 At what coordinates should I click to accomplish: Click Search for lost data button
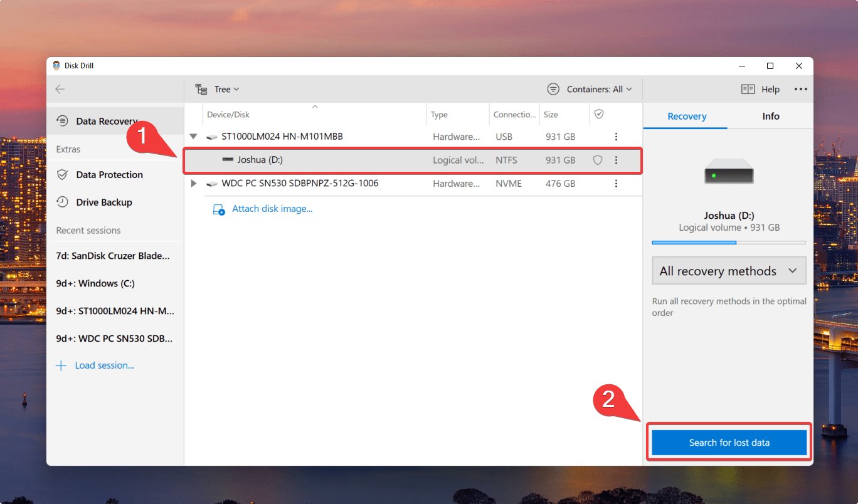tap(729, 443)
